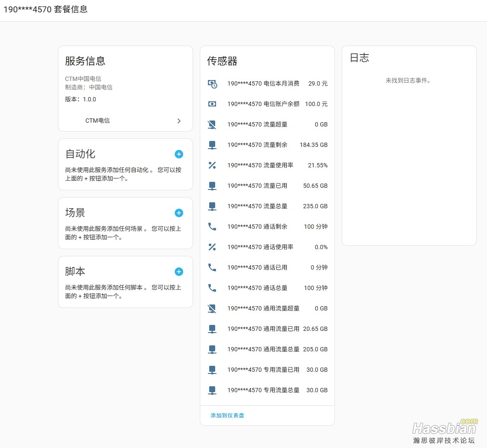Viewport: 487px width, 448px height.
Task: Click the network icon beside 专用流量已用
Action: pyautogui.click(x=212, y=370)
